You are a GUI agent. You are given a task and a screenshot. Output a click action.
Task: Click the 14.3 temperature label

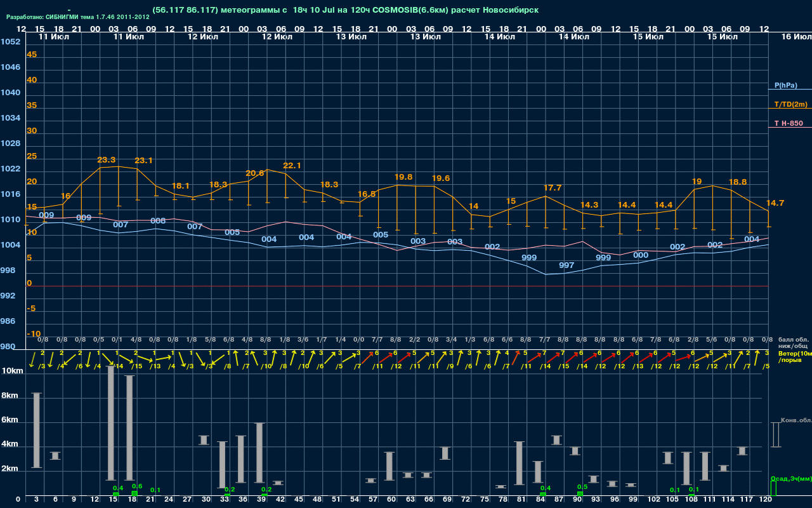pyautogui.click(x=589, y=205)
